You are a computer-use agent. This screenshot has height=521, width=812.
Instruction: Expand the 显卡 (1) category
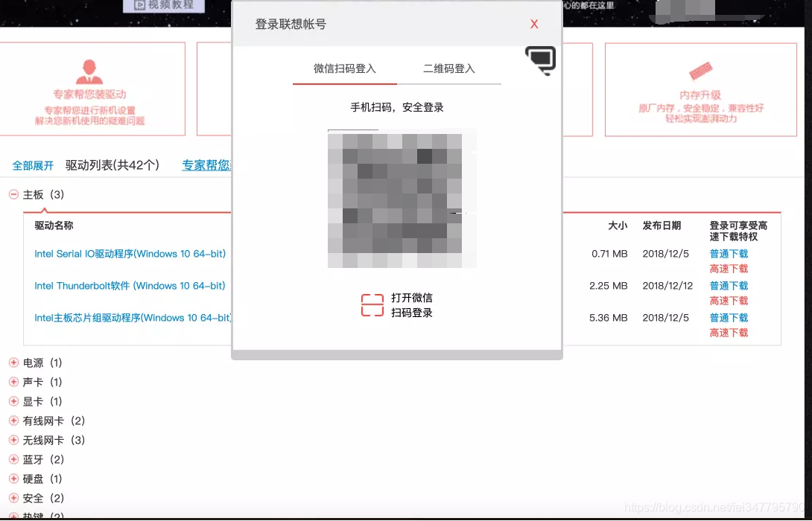14,401
